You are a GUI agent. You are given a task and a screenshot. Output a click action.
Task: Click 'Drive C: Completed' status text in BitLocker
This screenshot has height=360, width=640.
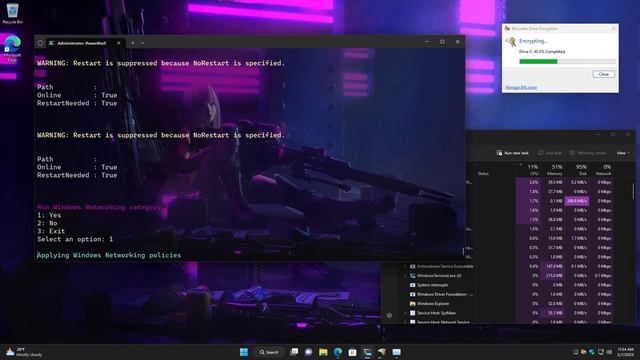click(x=542, y=52)
